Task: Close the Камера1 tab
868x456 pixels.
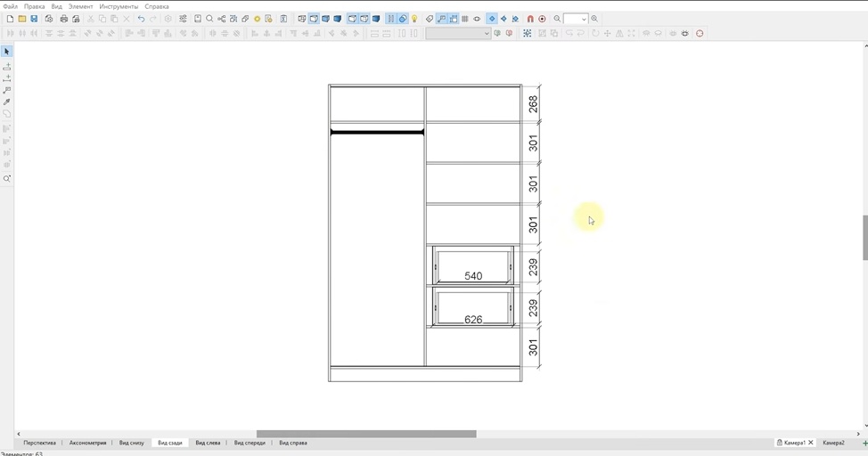Action: coord(810,443)
